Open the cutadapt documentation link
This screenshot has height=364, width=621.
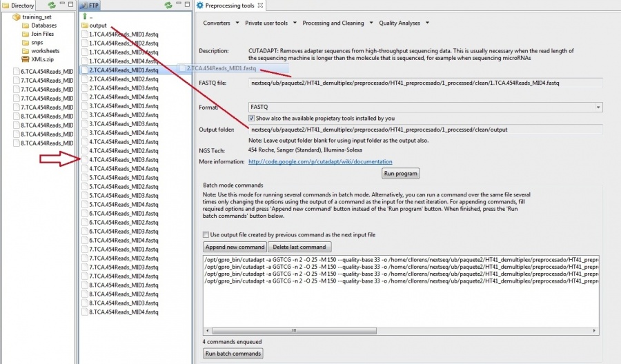tap(320, 161)
